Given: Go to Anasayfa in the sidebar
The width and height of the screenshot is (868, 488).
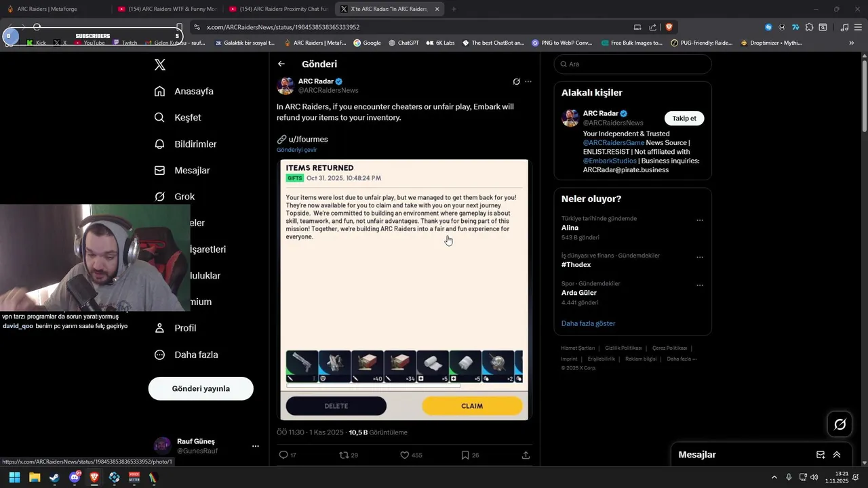Looking at the screenshot, I should pos(184,91).
